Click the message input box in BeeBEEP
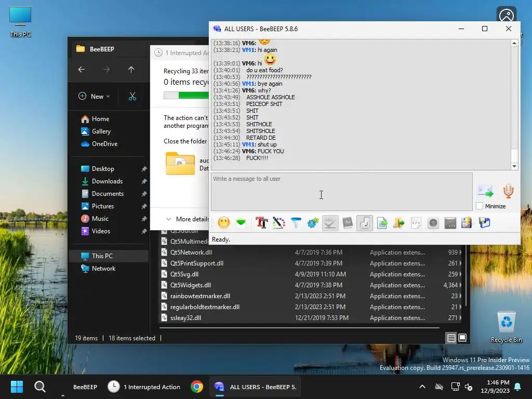Image resolution: width=532 pixels, height=399 pixels. 342,192
